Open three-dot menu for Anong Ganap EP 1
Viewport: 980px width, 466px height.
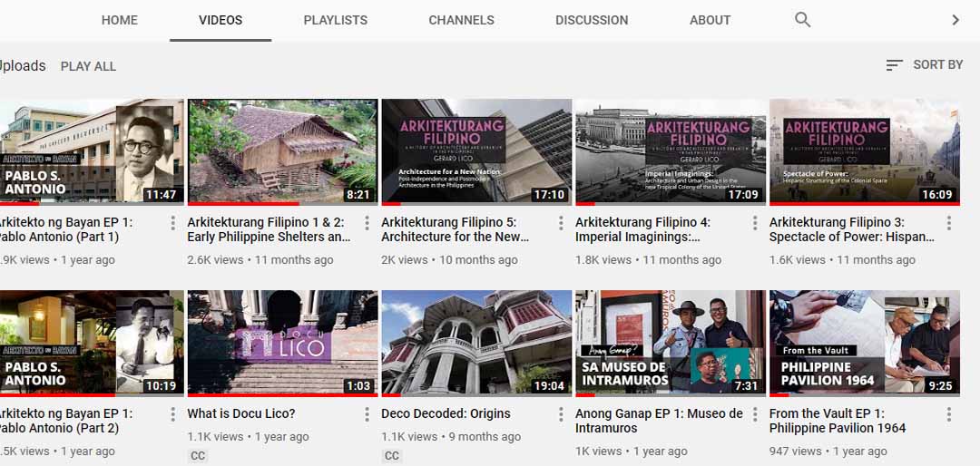(x=755, y=414)
